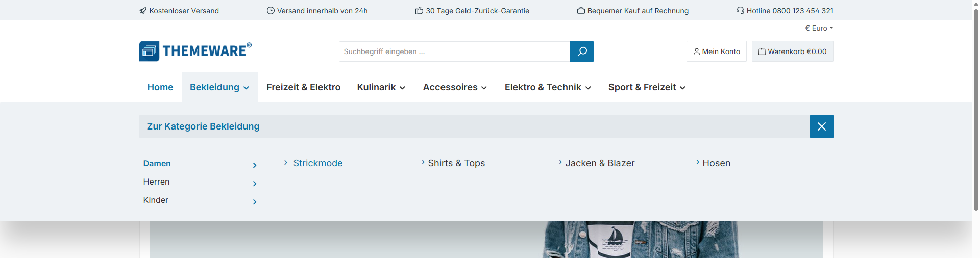
Task: Open the Shirts & Tops subcategory link
Action: [456, 163]
